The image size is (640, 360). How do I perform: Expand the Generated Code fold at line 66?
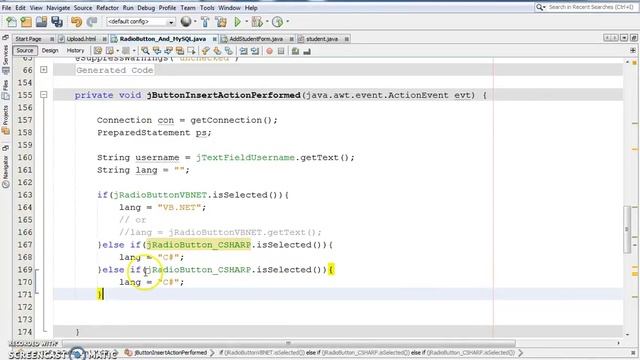coord(44,70)
